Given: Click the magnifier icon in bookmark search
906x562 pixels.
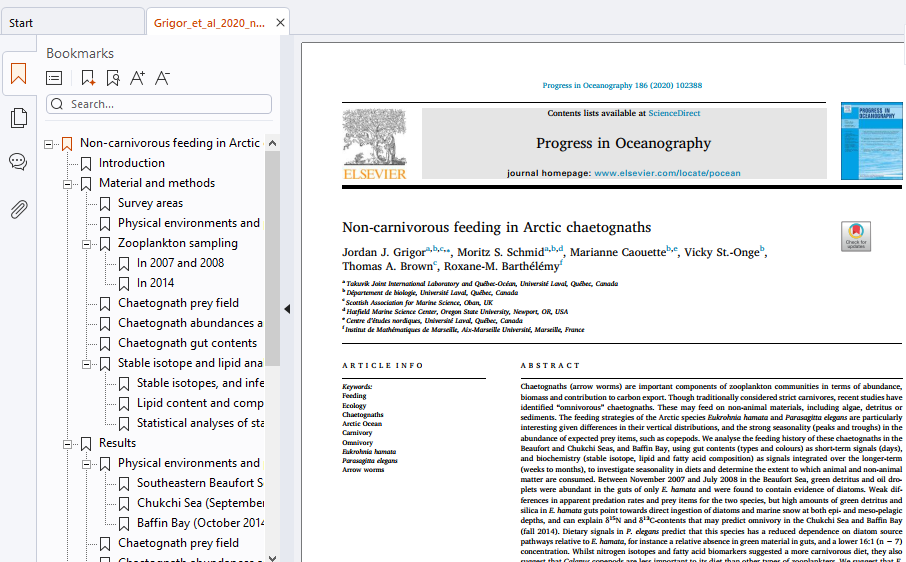Looking at the screenshot, I should [57, 104].
